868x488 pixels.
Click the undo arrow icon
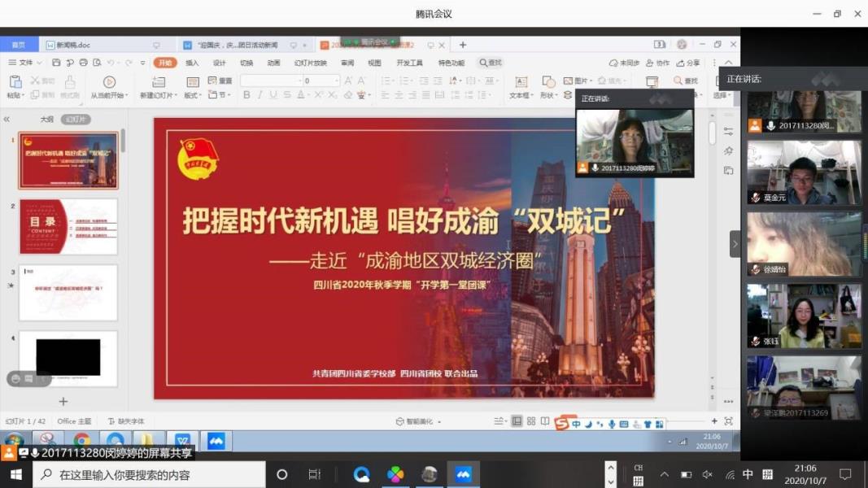[x=111, y=63]
